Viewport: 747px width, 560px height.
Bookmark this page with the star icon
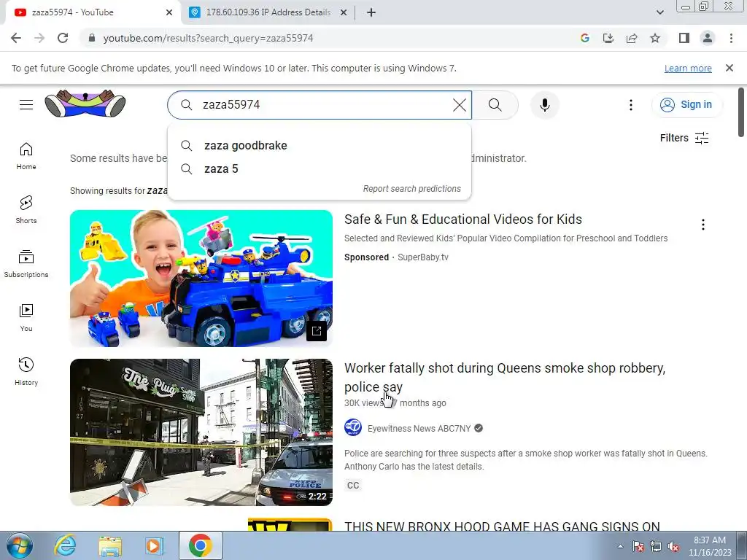click(x=655, y=38)
